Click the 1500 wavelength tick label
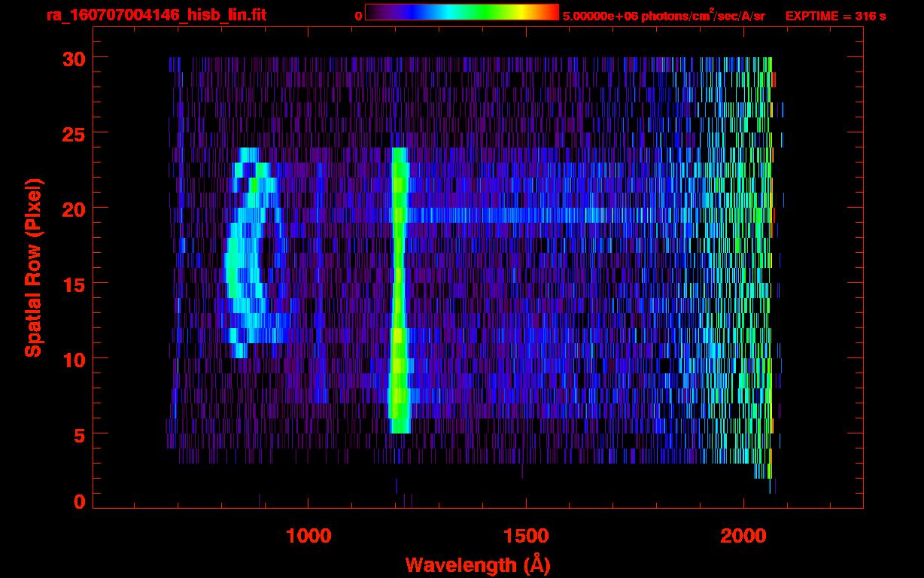The height and width of the screenshot is (578, 924). point(526,536)
